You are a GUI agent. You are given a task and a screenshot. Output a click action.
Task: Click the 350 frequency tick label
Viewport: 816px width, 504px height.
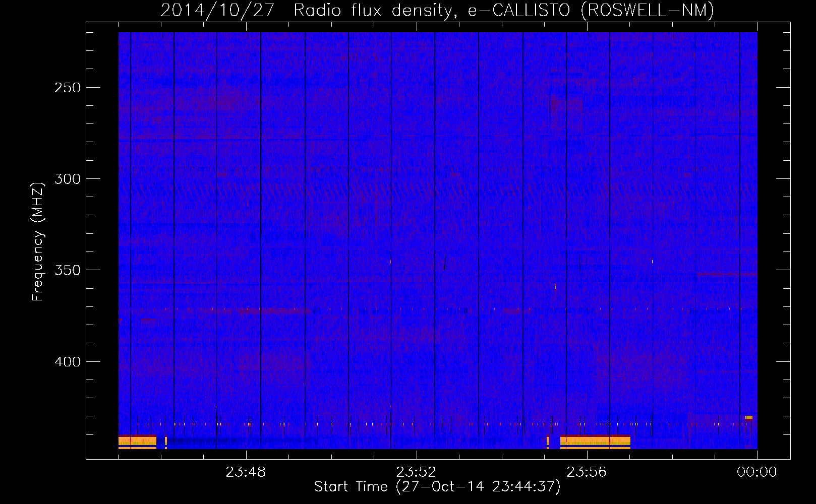pos(68,270)
